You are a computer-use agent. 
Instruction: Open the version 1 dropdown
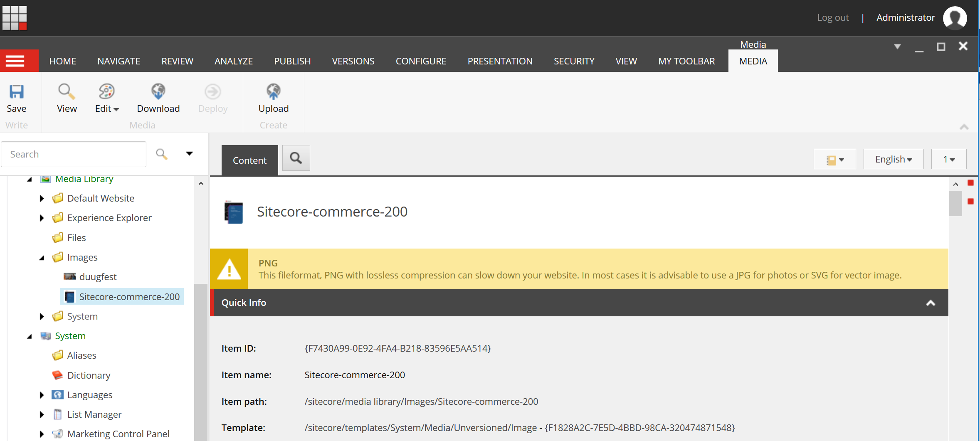coord(949,159)
